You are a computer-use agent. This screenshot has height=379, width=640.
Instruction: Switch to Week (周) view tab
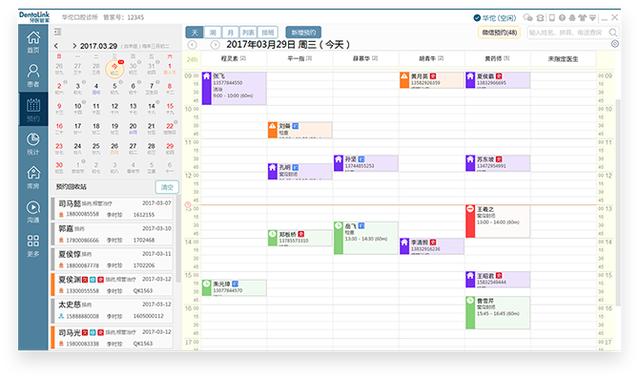pos(213,32)
